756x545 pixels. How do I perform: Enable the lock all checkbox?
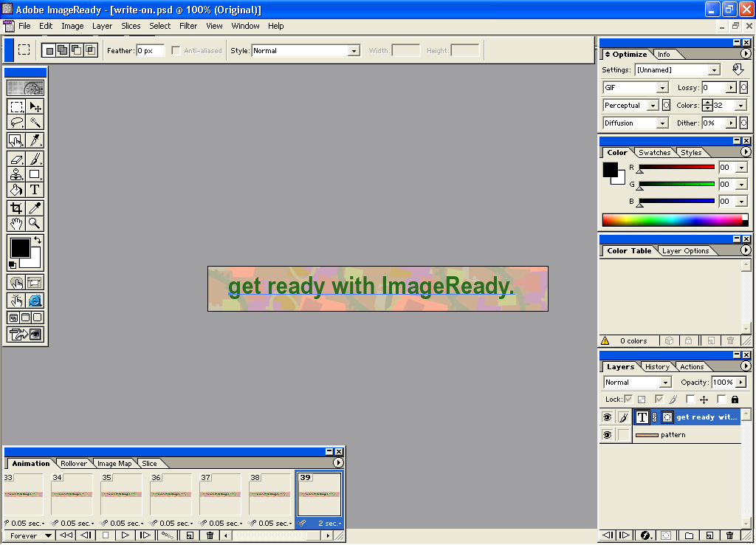coord(721,399)
